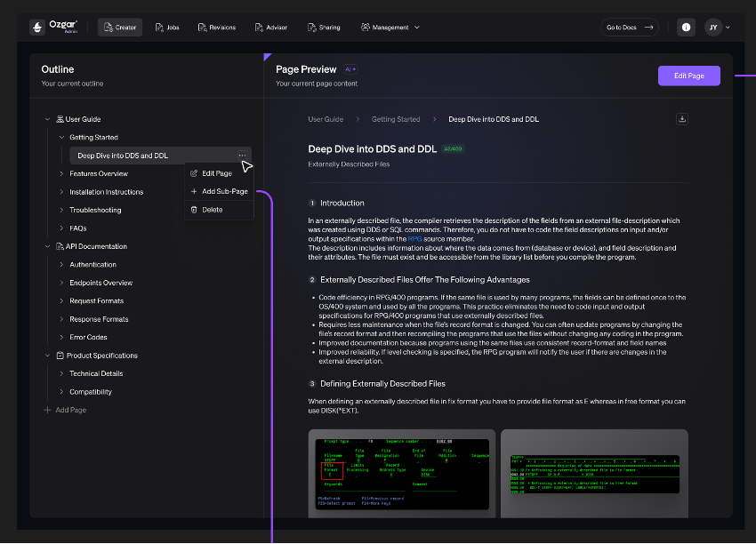Click the AS/400 tag next to title
The image size is (756, 544).
coord(453,149)
